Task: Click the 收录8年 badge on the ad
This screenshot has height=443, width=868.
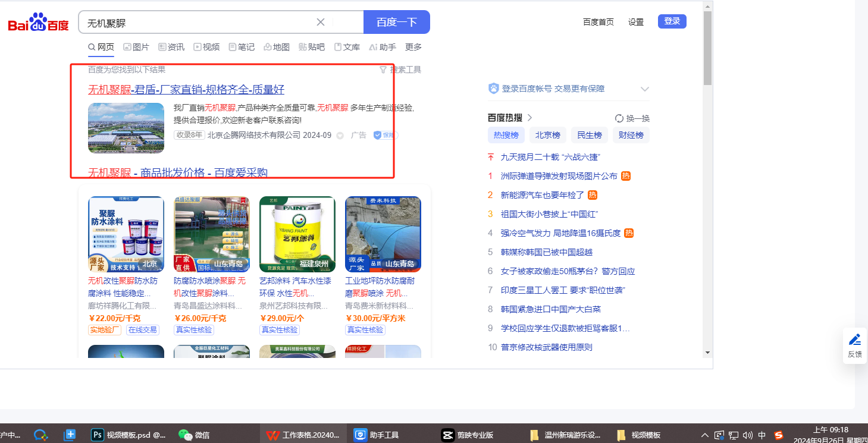Action: (x=189, y=135)
